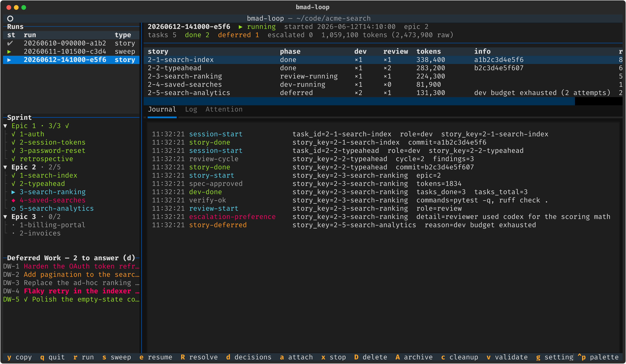The height and width of the screenshot is (364, 626).
Task: Click the decisions shortcut in footer
Action: pyautogui.click(x=249, y=357)
